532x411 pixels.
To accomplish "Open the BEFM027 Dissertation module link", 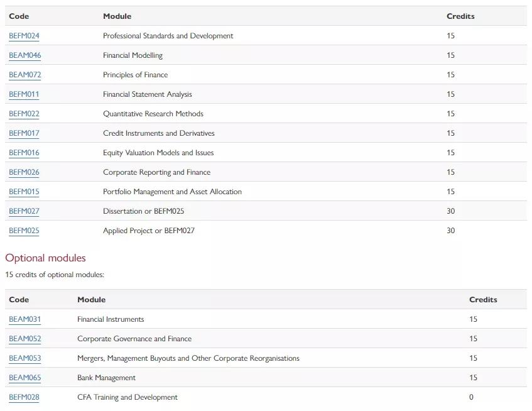I will pyautogui.click(x=23, y=211).
